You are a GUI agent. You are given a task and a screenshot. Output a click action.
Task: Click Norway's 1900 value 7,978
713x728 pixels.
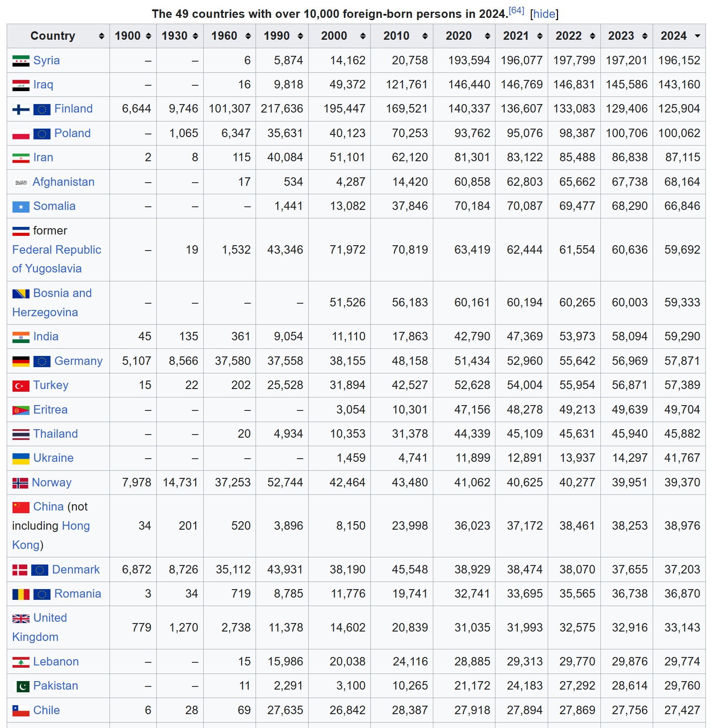(x=137, y=482)
